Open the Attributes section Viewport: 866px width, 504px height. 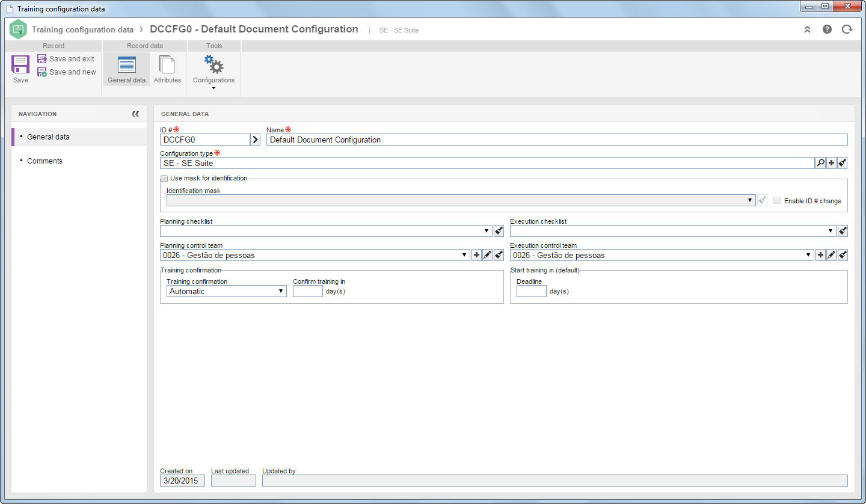point(167,69)
